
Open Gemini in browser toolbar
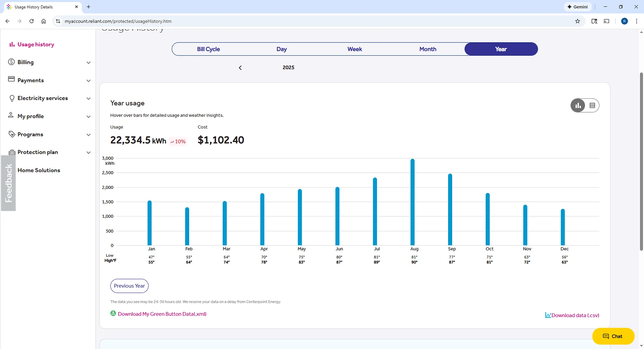578,7
